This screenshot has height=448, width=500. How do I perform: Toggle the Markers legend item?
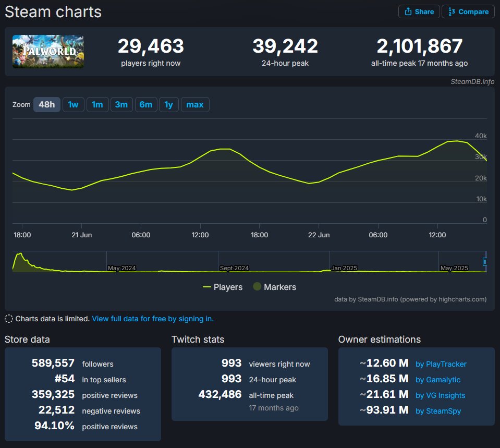point(275,287)
